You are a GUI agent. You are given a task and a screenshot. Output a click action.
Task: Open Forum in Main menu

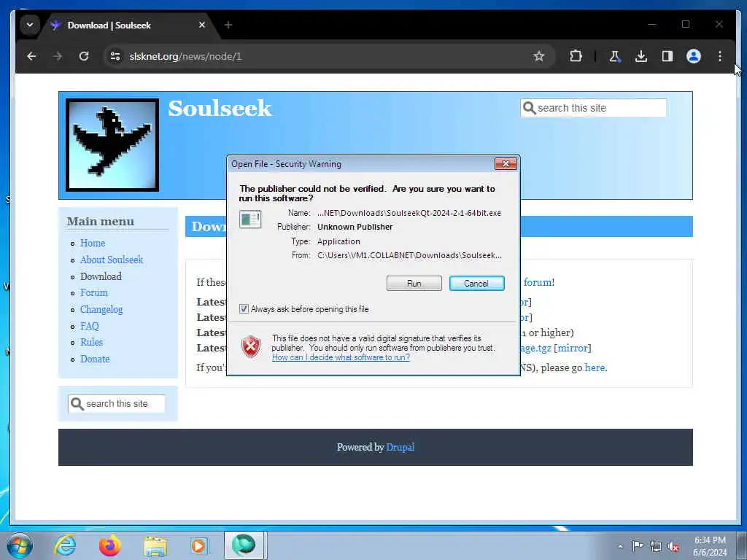pyautogui.click(x=94, y=292)
